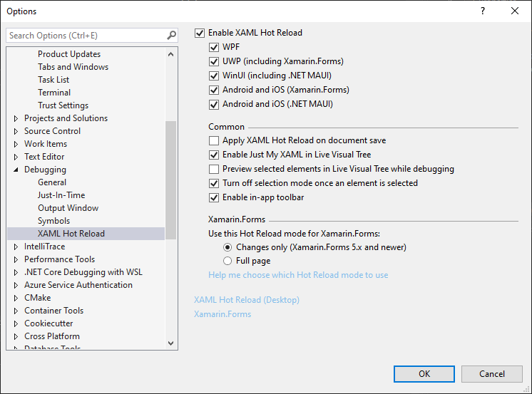Expand the Text Editor node

click(16, 157)
